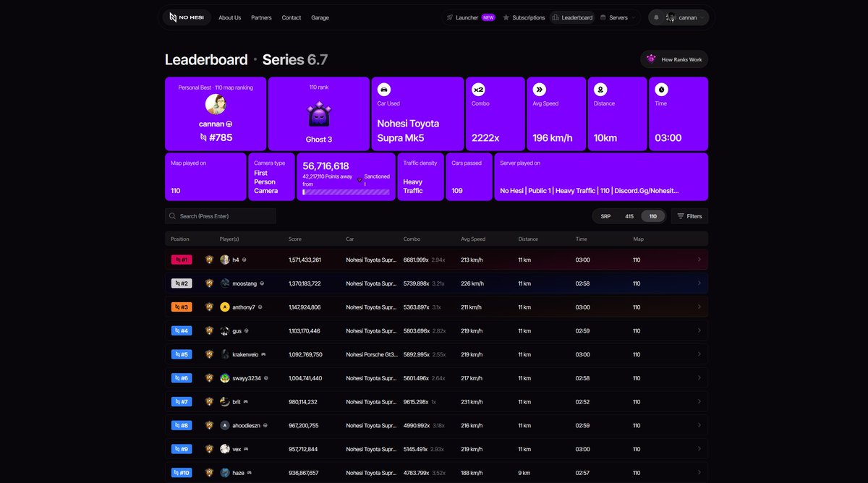Open the notifications bell
The height and width of the screenshot is (483, 868).
(657, 17)
